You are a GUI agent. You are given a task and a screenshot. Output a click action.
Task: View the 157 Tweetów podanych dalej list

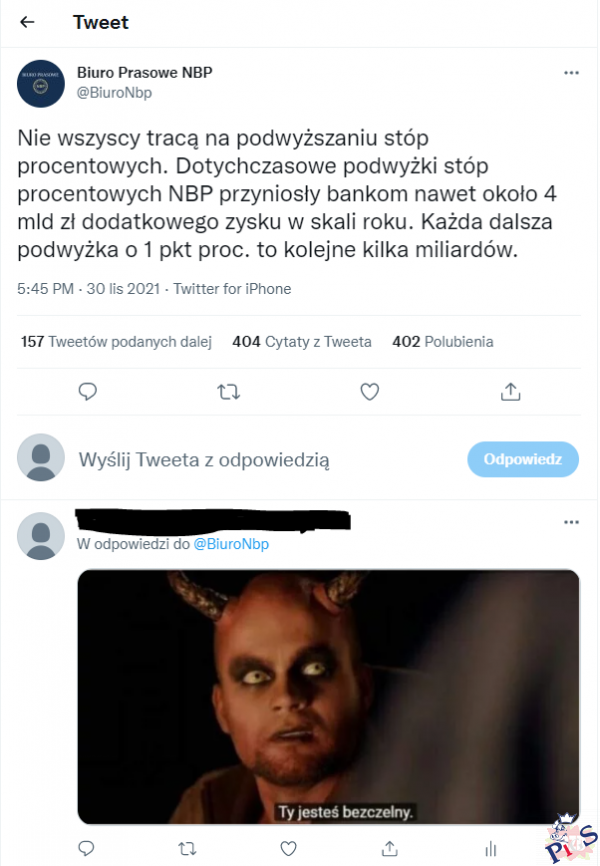116,342
